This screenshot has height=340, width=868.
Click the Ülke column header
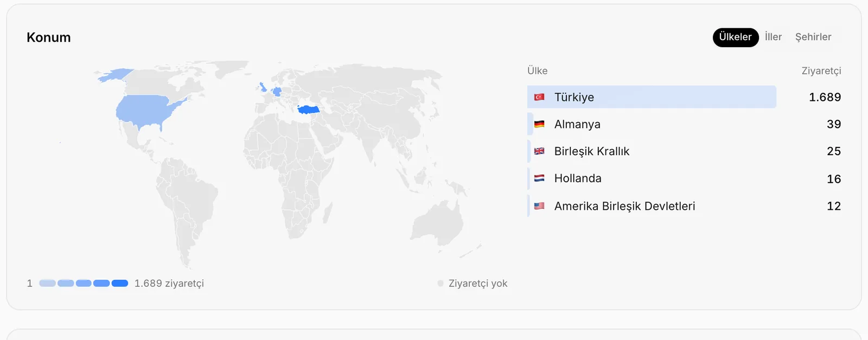click(x=538, y=71)
